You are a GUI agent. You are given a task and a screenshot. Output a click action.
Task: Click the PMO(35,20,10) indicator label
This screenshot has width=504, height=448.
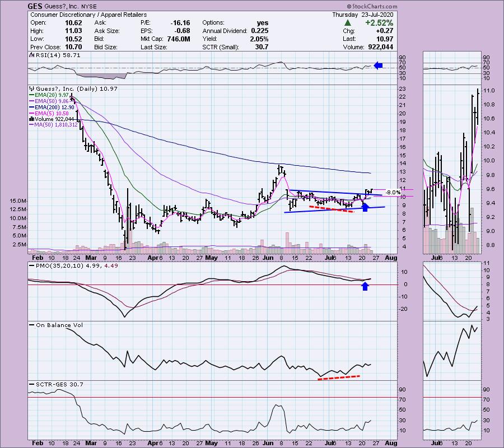77,266
